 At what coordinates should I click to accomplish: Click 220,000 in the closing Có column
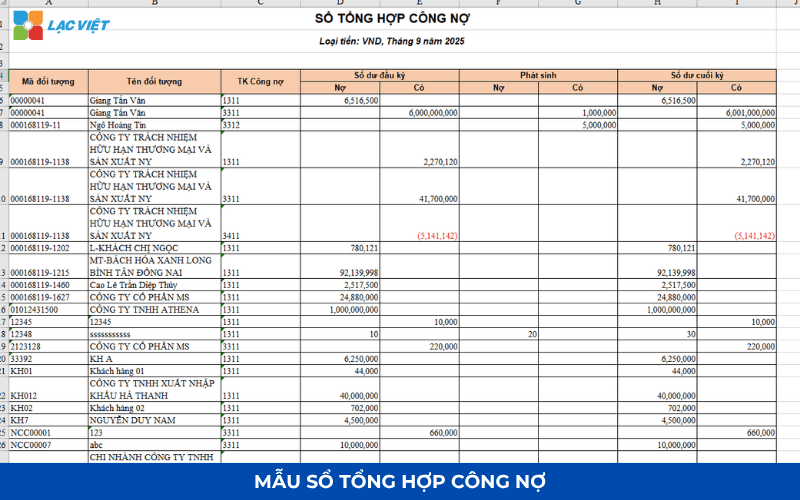(737, 346)
